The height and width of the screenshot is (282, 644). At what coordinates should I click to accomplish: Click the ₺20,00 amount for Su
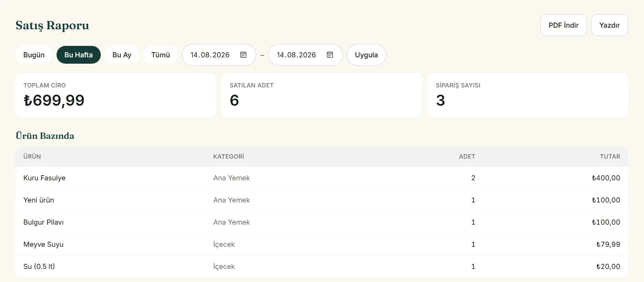click(x=608, y=267)
